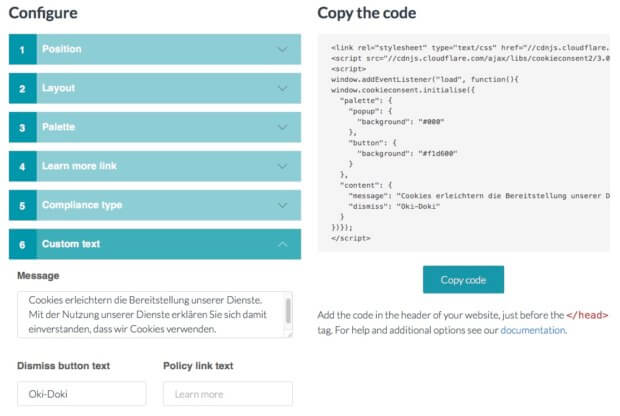
Task: Click the Configure heading
Action: click(x=43, y=13)
